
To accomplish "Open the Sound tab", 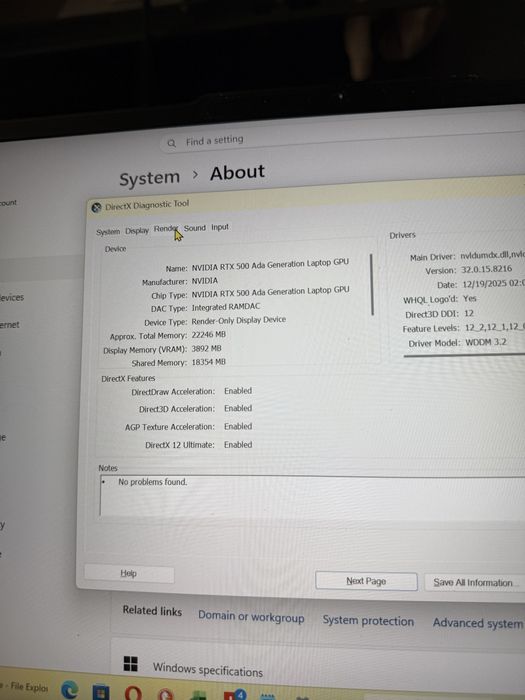I will (x=195, y=228).
